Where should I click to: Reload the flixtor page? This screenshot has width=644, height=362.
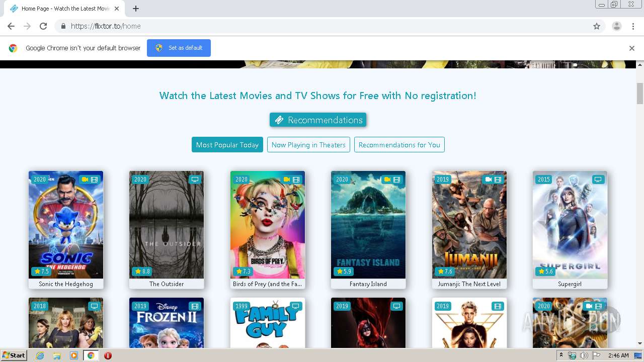(43, 26)
